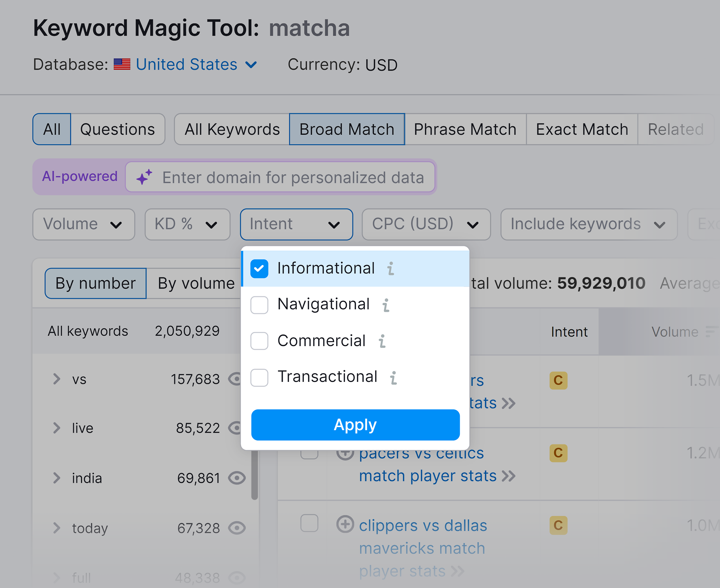Click the AI sparkle icon in the domain field

click(144, 177)
